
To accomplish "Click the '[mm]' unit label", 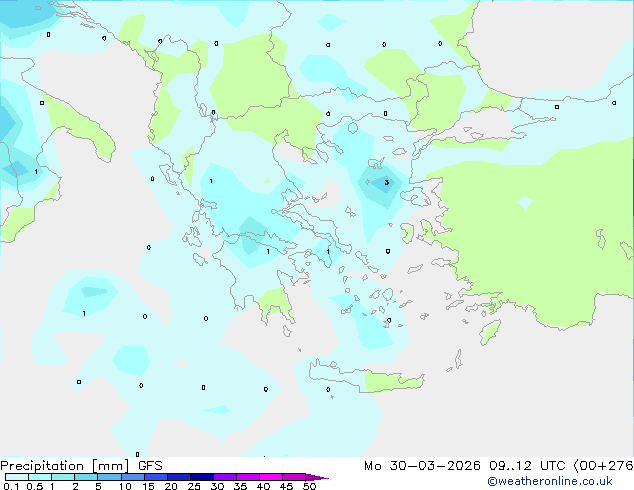I will [x=110, y=466].
